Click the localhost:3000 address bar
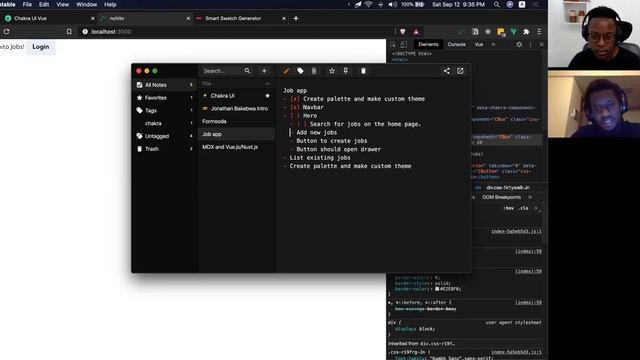This screenshot has width=640, height=360. pos(111,31)
